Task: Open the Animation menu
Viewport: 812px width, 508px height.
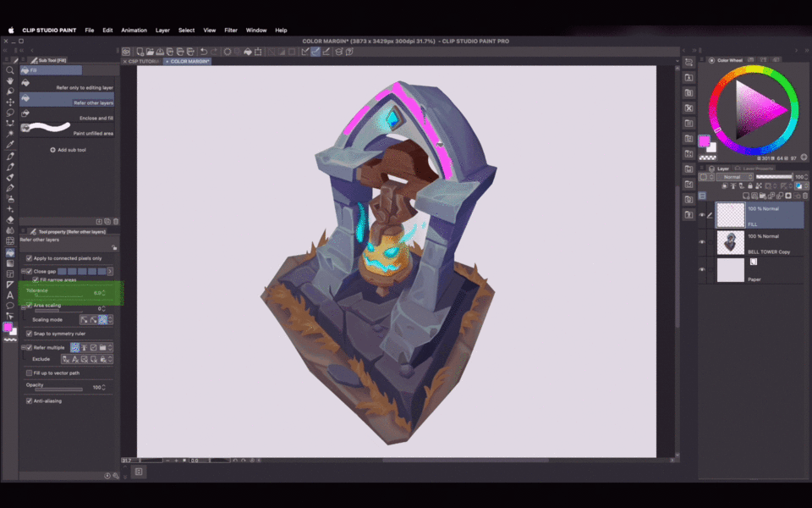Action: click(134, 30)
